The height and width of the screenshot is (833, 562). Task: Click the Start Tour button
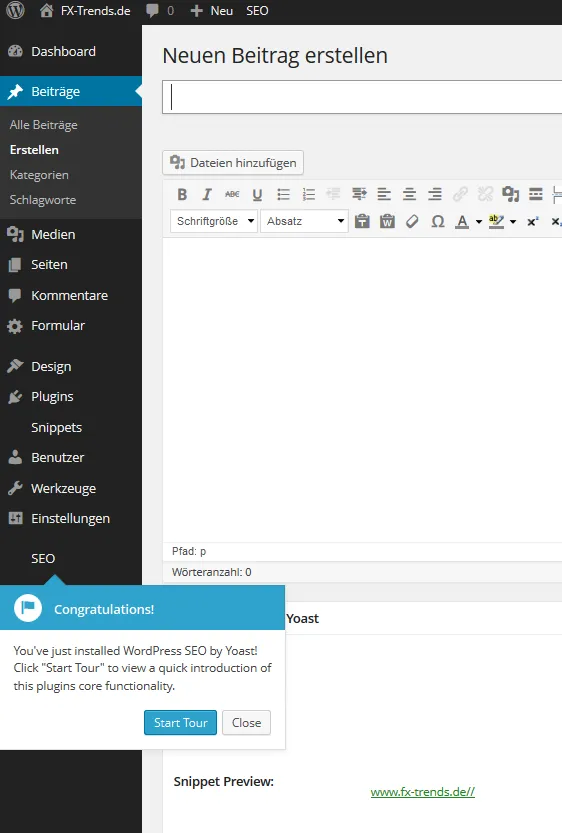181,722
